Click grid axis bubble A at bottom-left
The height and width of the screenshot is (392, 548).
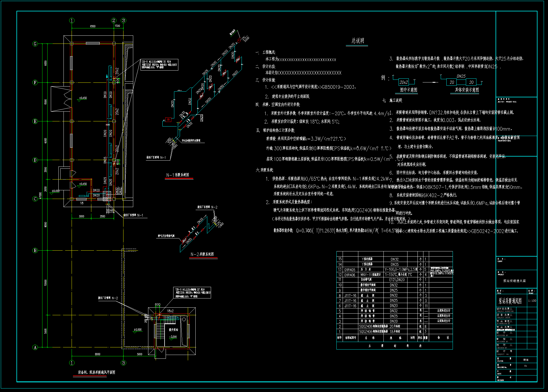pos(35,347)
